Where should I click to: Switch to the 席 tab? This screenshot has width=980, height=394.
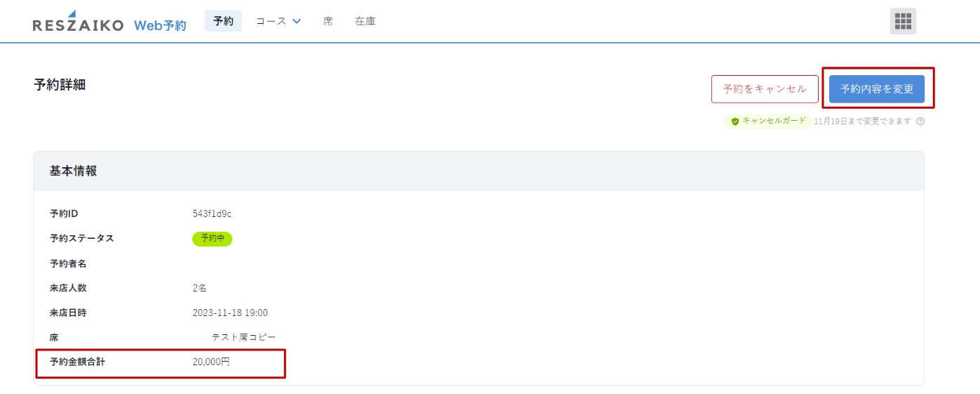click(x=328, y=21)
